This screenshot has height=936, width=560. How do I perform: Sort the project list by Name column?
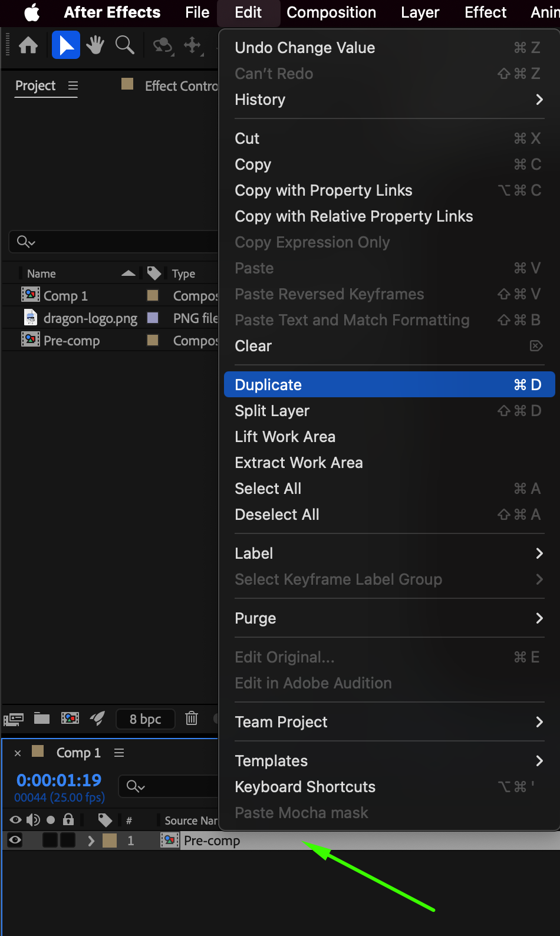pyautogui.click(x=41, y=273)
